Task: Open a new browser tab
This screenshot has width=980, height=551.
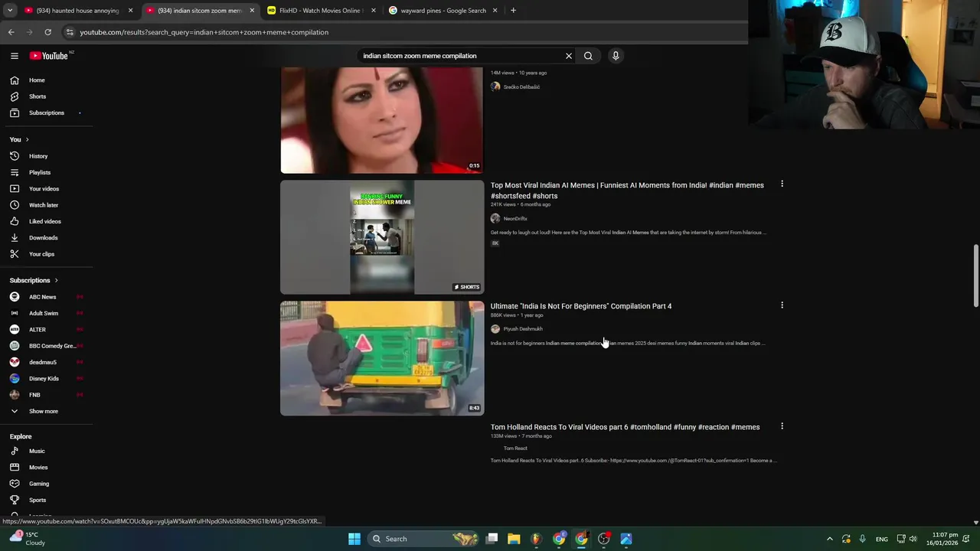Action: tap(513, 11)
